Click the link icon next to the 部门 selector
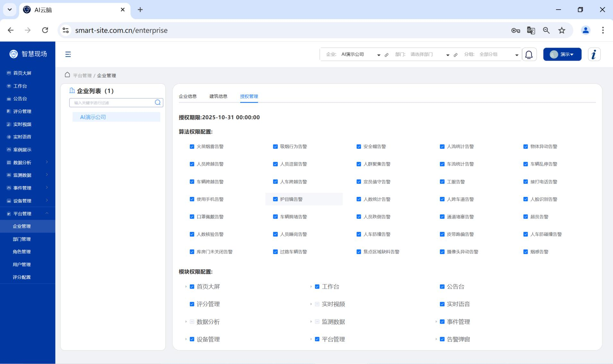 455,55
